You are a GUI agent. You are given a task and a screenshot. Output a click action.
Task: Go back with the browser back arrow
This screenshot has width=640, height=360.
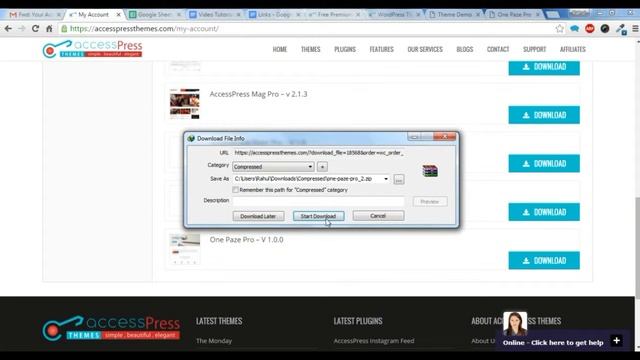coord(8,29)
